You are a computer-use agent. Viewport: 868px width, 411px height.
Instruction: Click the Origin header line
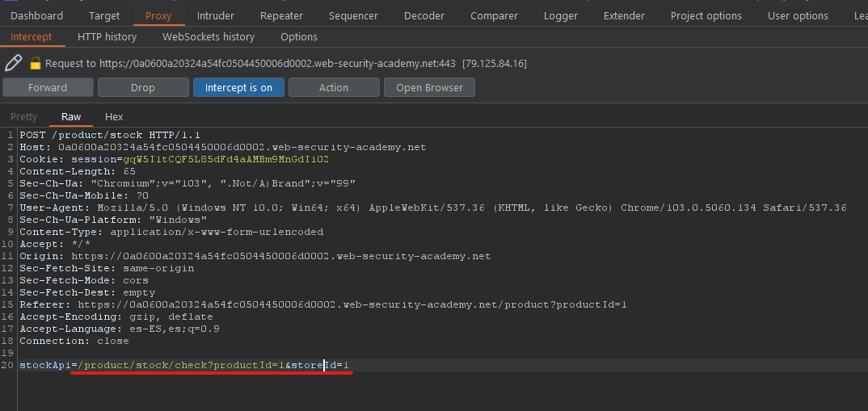[255, 256]
